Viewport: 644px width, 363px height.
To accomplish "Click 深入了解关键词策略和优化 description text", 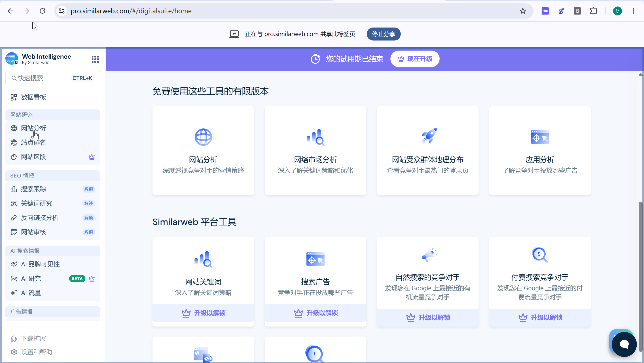I will pos(316,170).
